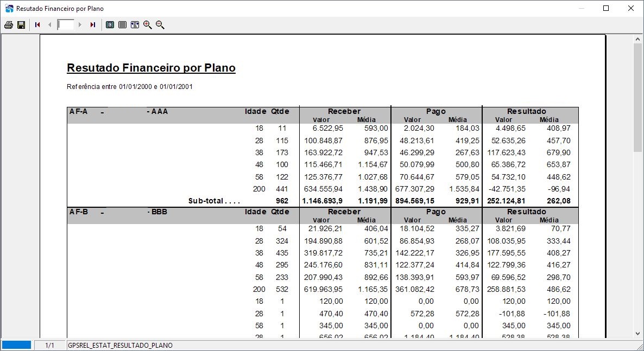Click the value 258.881,53
644x351 pixels.
(507, 289)
